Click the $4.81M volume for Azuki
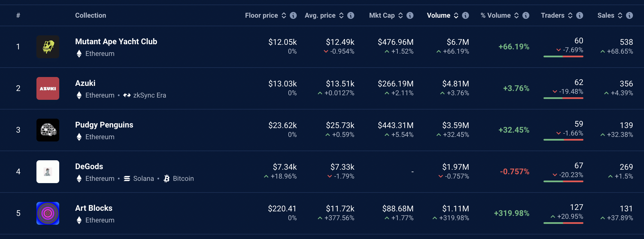The image size is (644, 239). 456,84
